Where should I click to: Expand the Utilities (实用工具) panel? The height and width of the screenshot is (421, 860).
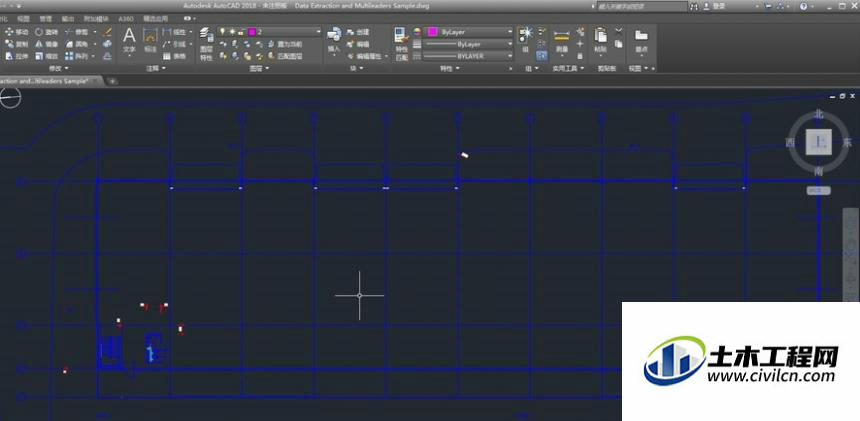tap(568, 69)
